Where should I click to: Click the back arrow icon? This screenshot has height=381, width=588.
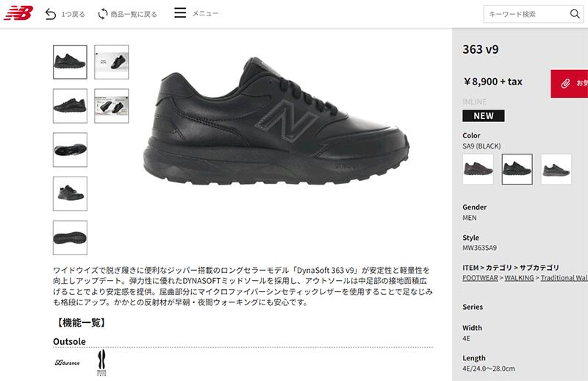pyautogui.click(x=51, y=14)
